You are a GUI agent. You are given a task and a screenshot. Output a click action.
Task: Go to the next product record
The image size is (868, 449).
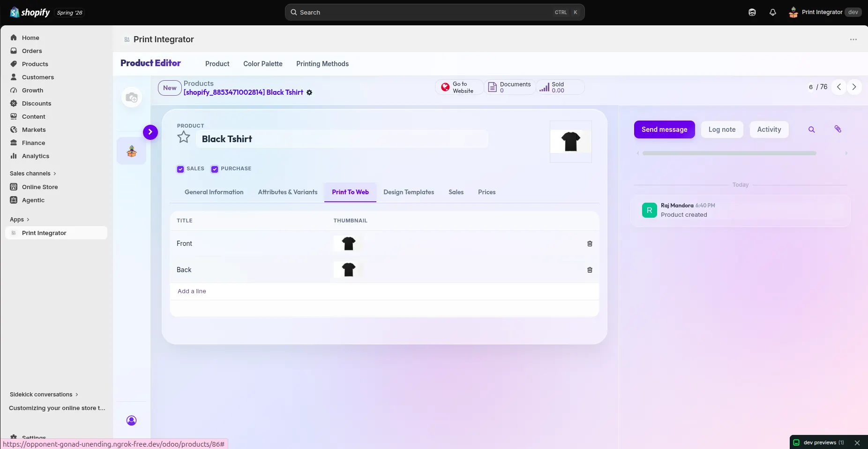pos(854,87)
